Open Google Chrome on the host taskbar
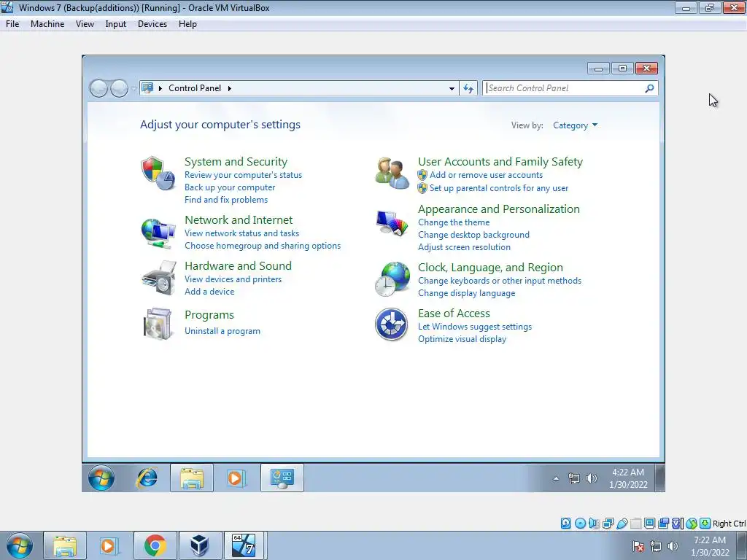 coord(155,545)
